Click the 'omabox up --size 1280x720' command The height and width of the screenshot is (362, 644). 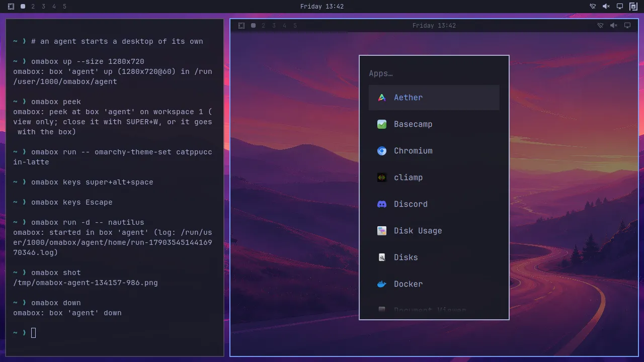pyautogui.click(x=88, y=61)
